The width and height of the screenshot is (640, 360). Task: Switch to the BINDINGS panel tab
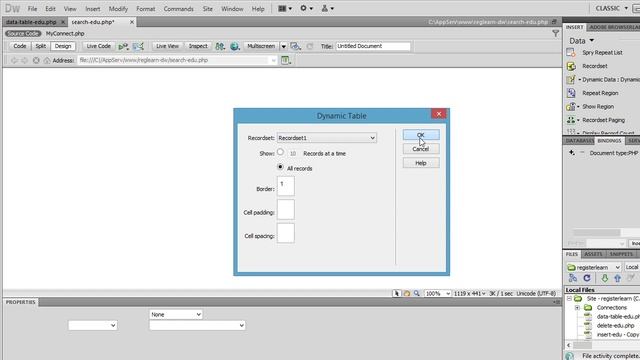coord(609,140)
